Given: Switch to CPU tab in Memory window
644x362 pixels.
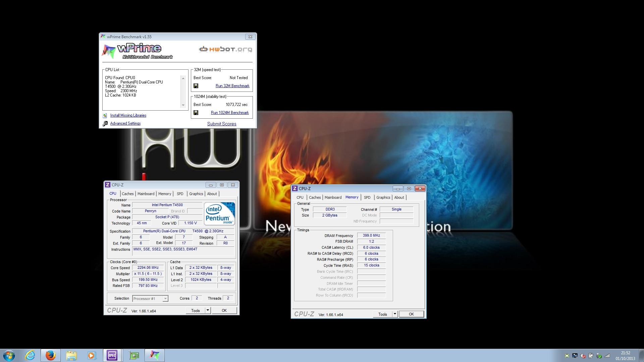Looking at the screenshot, I should (x=300, y=197).
